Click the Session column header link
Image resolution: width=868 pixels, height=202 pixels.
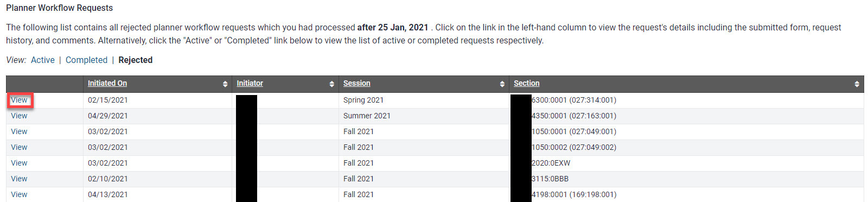(357, 83)
